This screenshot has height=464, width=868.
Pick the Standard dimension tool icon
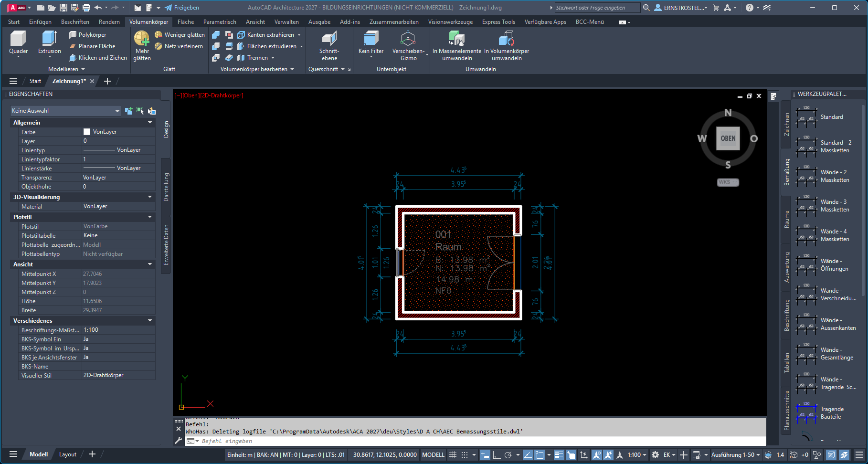[x=806, y=117]
